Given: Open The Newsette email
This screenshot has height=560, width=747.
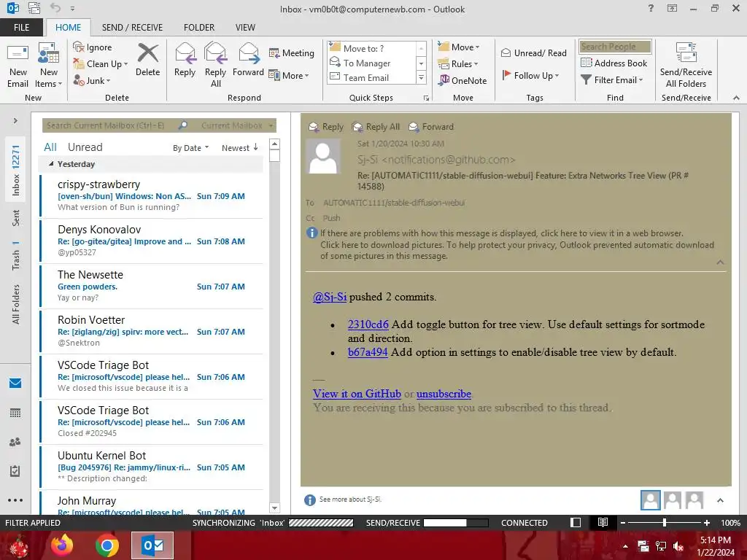Looking at the screenshot, I should coord(152,286).
